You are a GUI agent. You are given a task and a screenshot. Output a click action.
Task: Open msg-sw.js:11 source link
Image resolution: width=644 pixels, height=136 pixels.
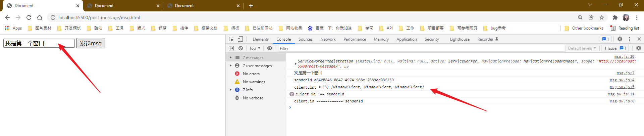click(x=621, y=94)
